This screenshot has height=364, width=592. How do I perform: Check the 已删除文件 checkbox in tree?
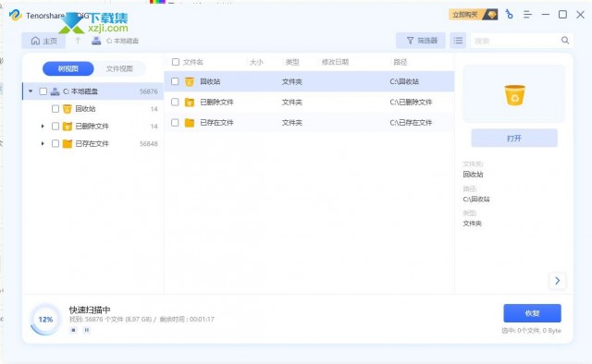pos(55,126)
